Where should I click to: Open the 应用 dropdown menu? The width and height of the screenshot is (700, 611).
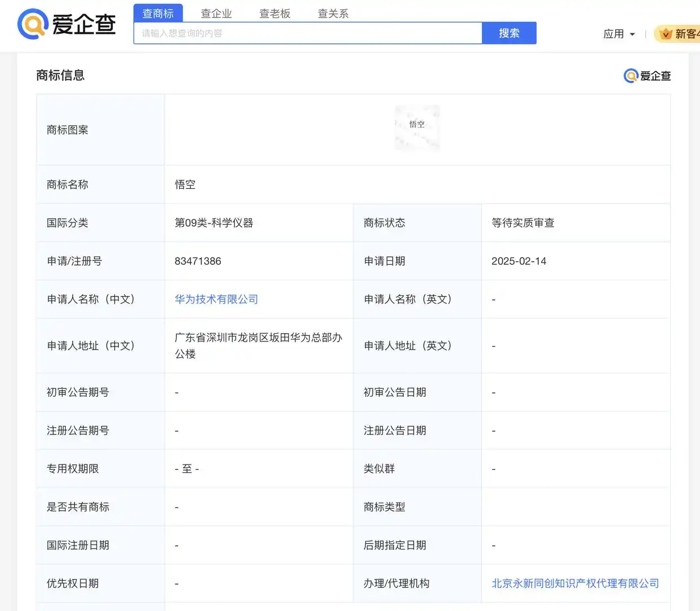(x=619, y=34)
